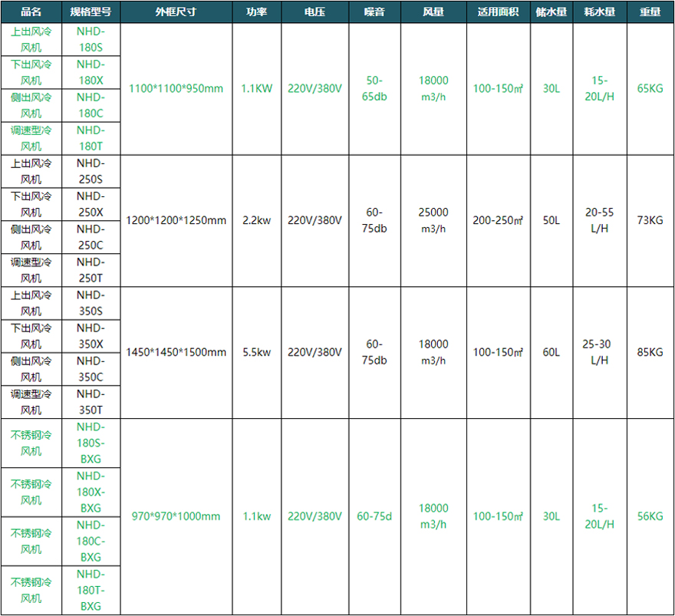The width and height of the screenshot is (675, 616).
Task: Select the 5.5kw power cell
Action: [256, 352]
